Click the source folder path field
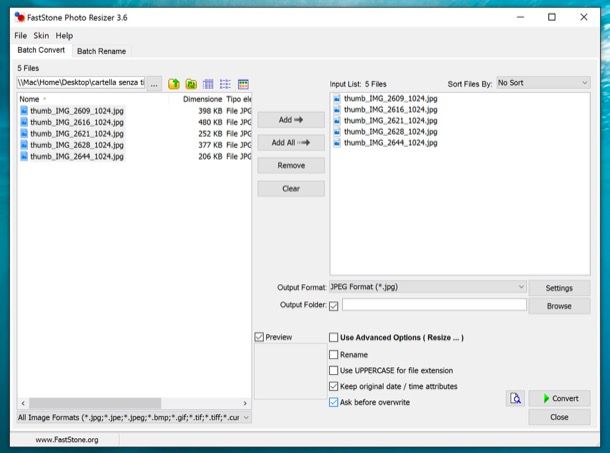The image size is (610, 453). (81, 83)
